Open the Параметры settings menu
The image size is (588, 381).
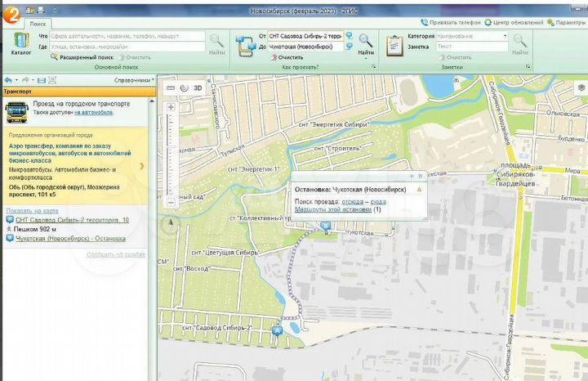tap(564, 22)
